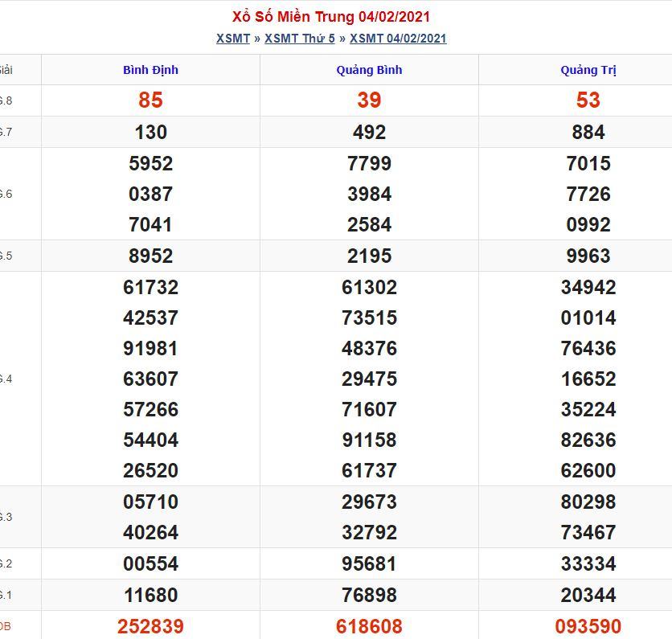Image resolution: width=672 pixels, height=639 pixels.
Task: Click the Bình Định province header
Action: click(x=150, y=70)
